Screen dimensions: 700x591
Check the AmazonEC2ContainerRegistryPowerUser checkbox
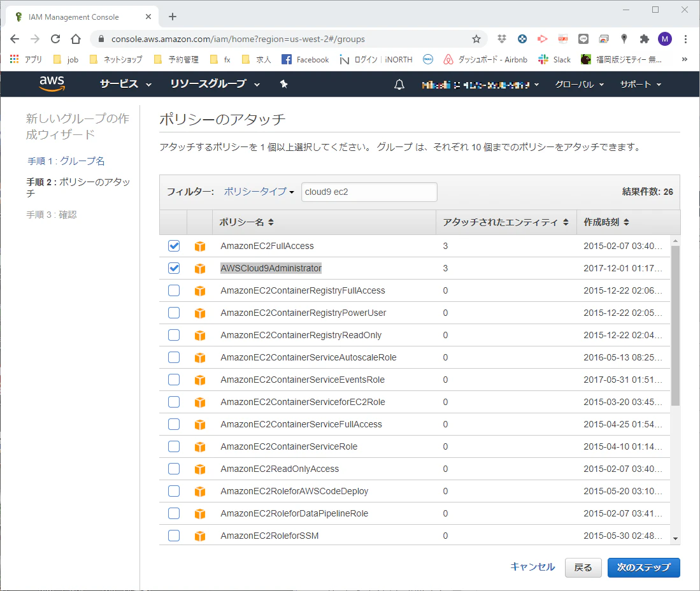click(174, 313)
